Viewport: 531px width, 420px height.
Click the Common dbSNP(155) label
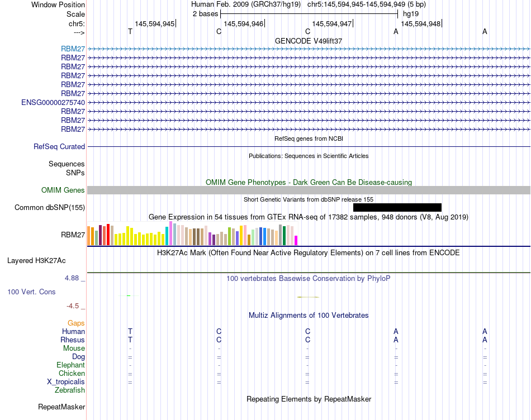pyautogui.click(x=50, y=207)
